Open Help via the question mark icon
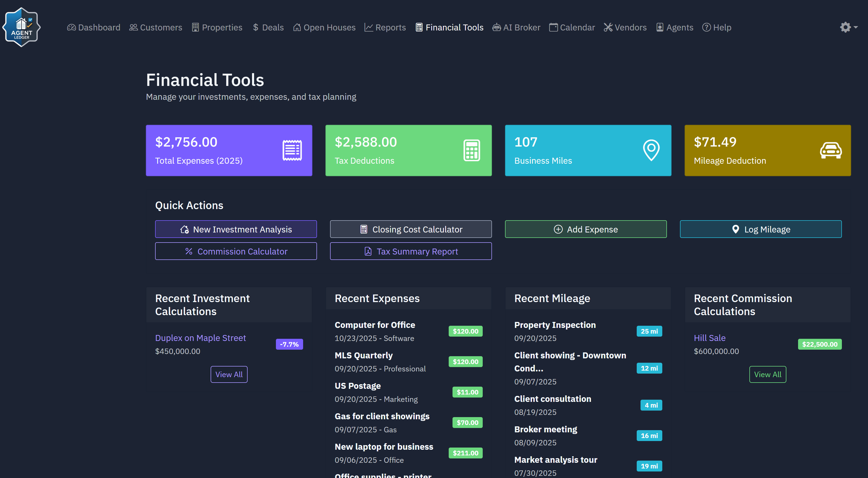Viewport: 868px width, 478px height. coord(707,27)
